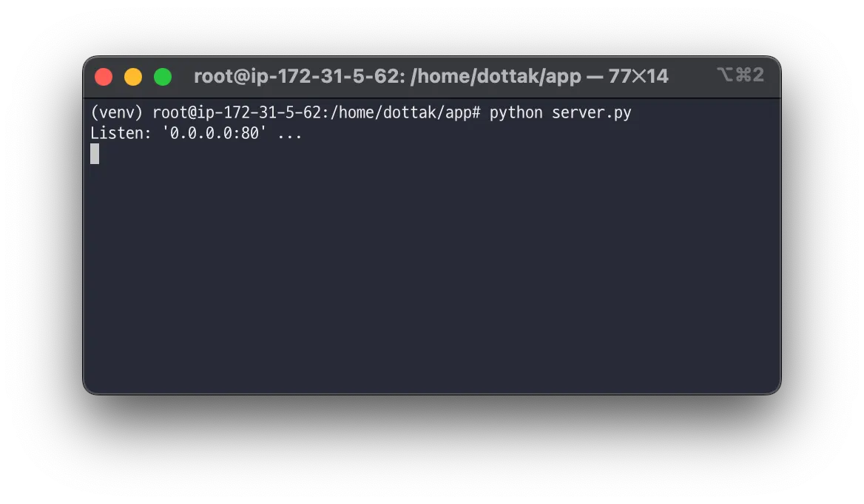Click the server.py filename in the command

(591, 113)
